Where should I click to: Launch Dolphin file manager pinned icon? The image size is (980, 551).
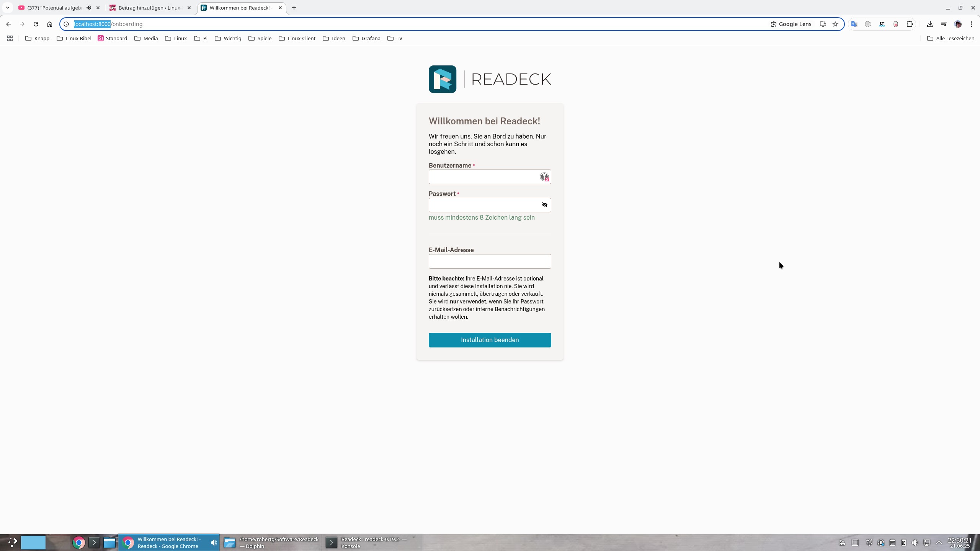(109, 543)
